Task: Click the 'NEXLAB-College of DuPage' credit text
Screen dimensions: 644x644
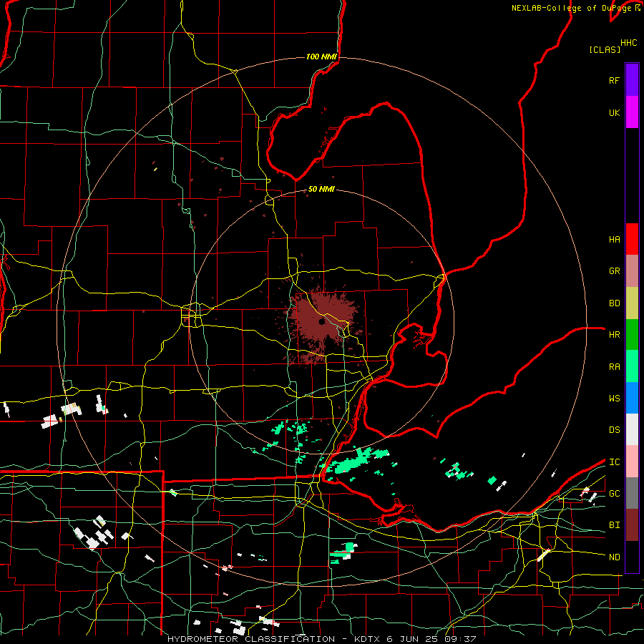Action: click(572, 8)
